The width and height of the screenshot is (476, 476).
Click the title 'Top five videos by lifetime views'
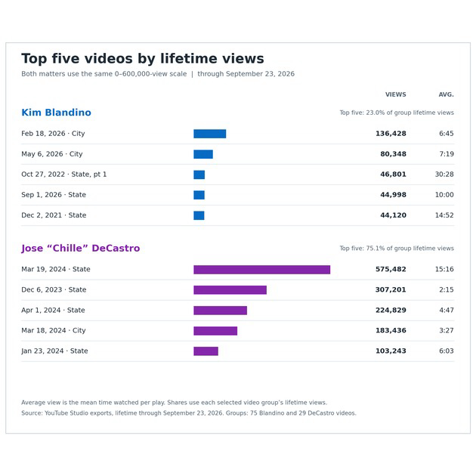143,59
